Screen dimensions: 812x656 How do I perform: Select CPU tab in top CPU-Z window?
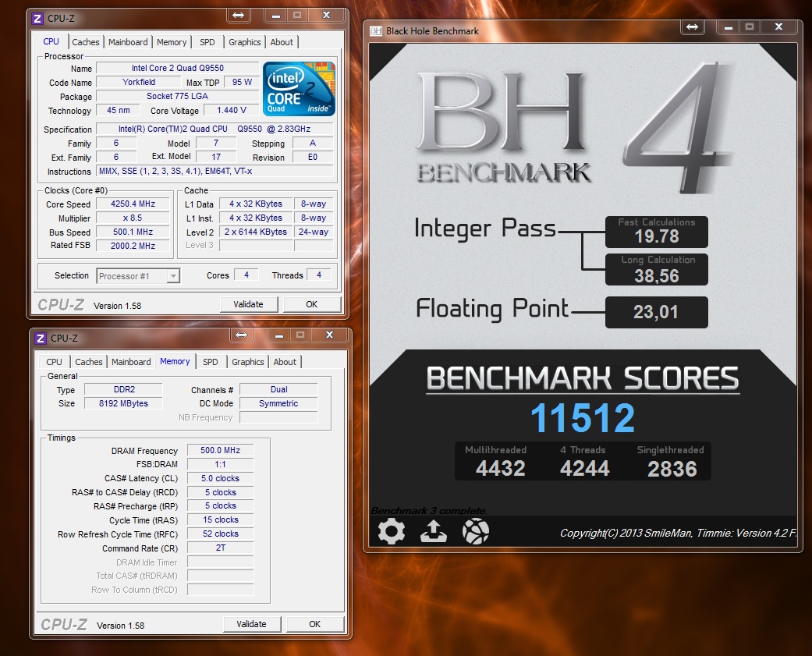pyautogui.click(x=51, y=41)
